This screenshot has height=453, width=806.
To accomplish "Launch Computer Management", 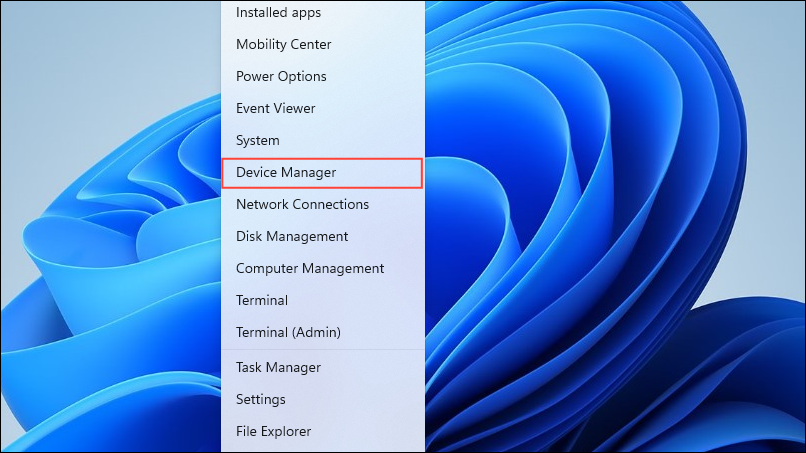I will pyautogui.click(x=323, y=268).
